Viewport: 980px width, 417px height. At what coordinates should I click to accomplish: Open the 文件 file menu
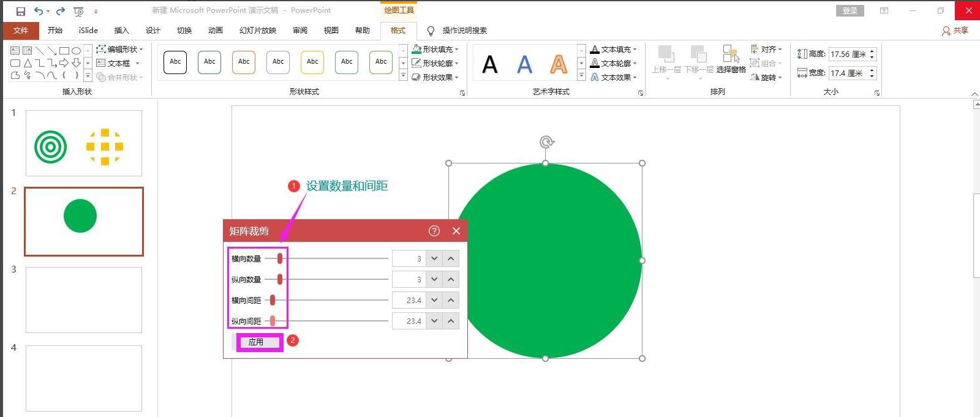point(21,31)
